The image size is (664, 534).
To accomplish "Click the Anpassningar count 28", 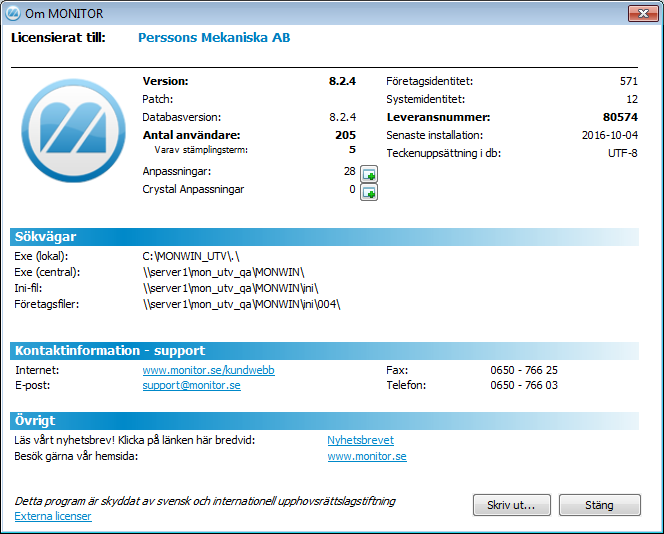I will point(349,171).
